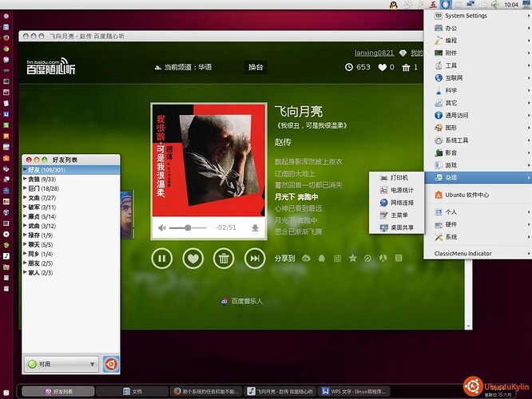Skip to the next song
532x399 pixels.
254,258
